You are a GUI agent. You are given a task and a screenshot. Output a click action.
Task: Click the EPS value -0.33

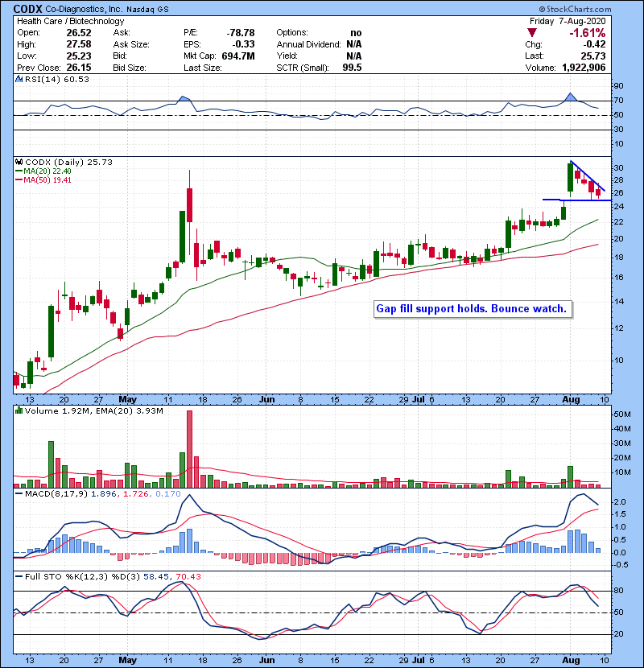243,44
